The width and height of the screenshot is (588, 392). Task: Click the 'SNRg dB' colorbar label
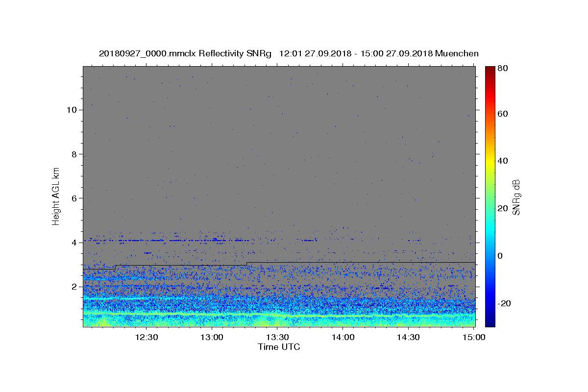coord(515,196)
